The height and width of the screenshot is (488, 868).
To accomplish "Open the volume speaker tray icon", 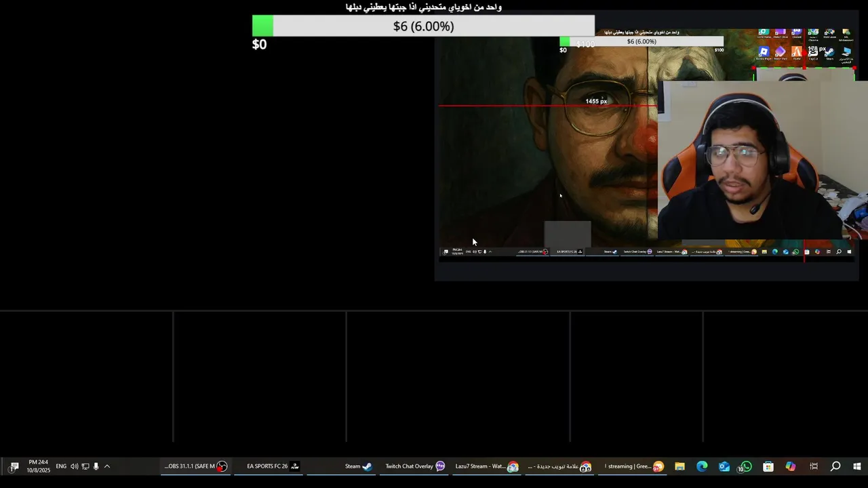I will pos(74,466).
